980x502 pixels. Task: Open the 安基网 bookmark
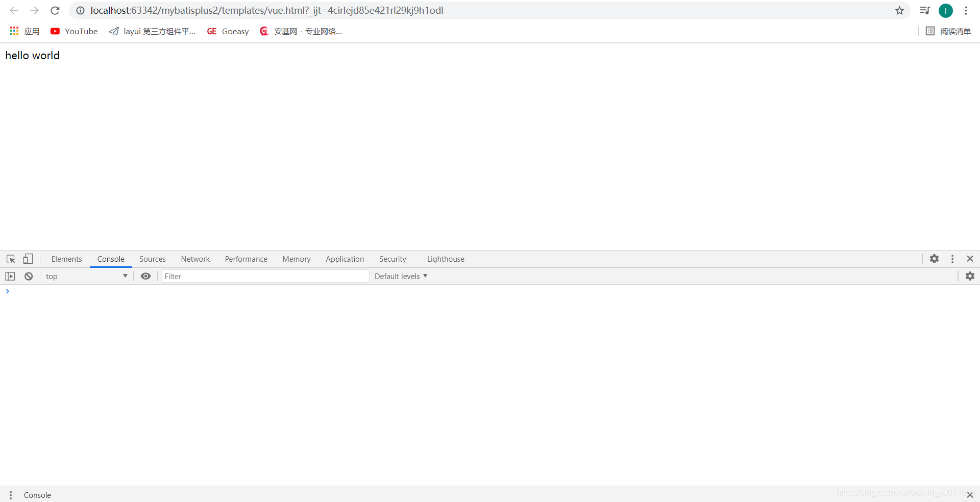click(301, 31)
